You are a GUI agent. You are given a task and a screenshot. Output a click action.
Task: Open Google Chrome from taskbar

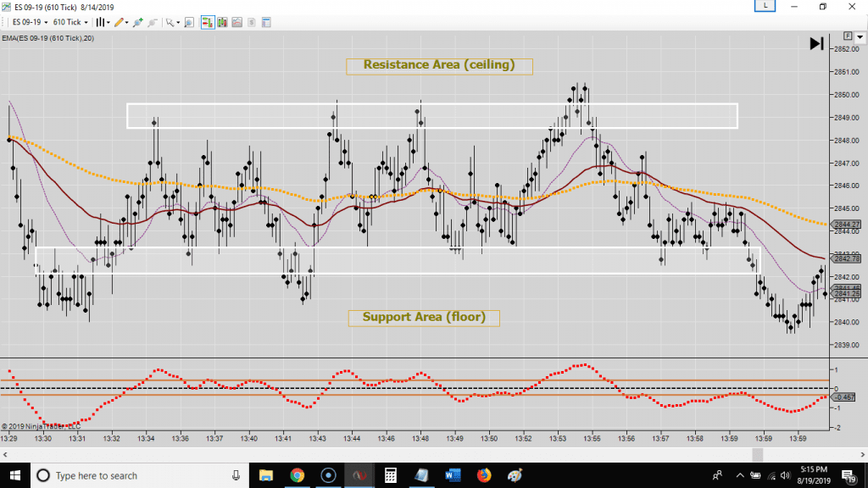click(298, 475)
